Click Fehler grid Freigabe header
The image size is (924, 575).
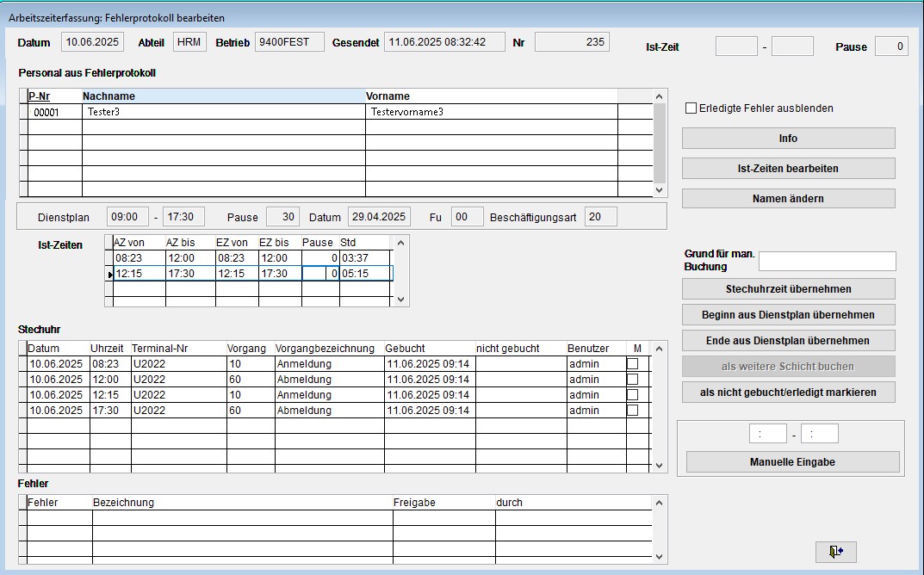pos(443,503)
